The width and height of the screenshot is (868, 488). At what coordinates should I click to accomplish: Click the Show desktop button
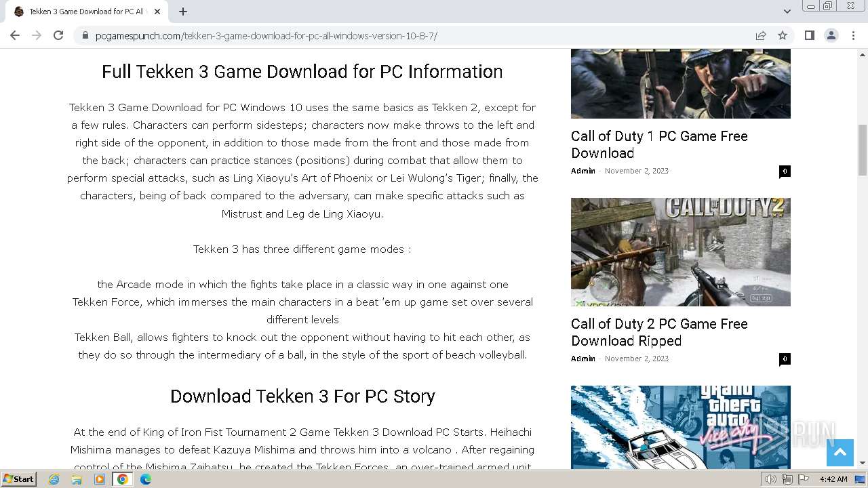click(x=860, y=479)
